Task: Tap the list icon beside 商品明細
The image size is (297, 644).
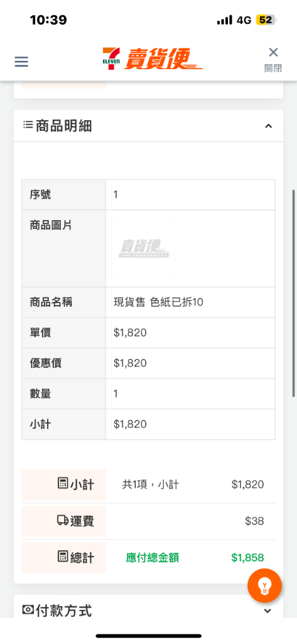Action: pyautogui.click(x=28, y=125)
